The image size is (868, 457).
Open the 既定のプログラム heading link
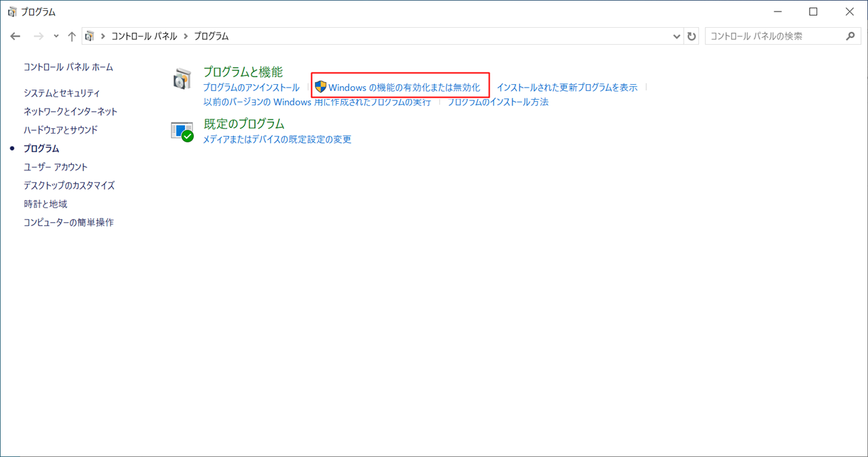click(x=243, y=124)
